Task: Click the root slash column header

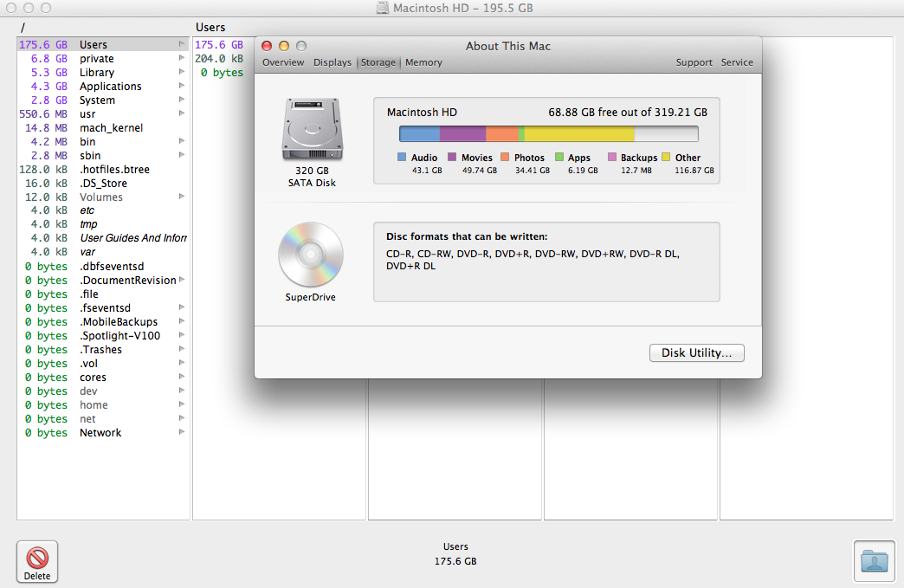Action: pos(23,27)
